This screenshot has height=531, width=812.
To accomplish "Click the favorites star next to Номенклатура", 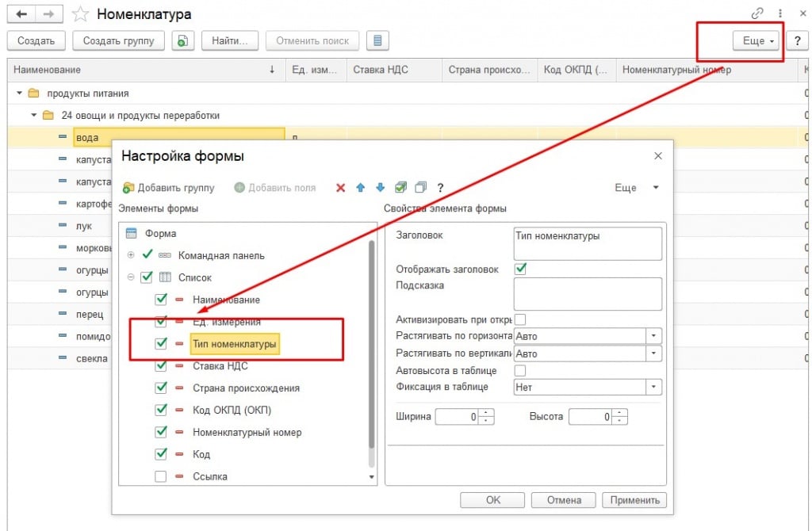I will click(79, 14).
